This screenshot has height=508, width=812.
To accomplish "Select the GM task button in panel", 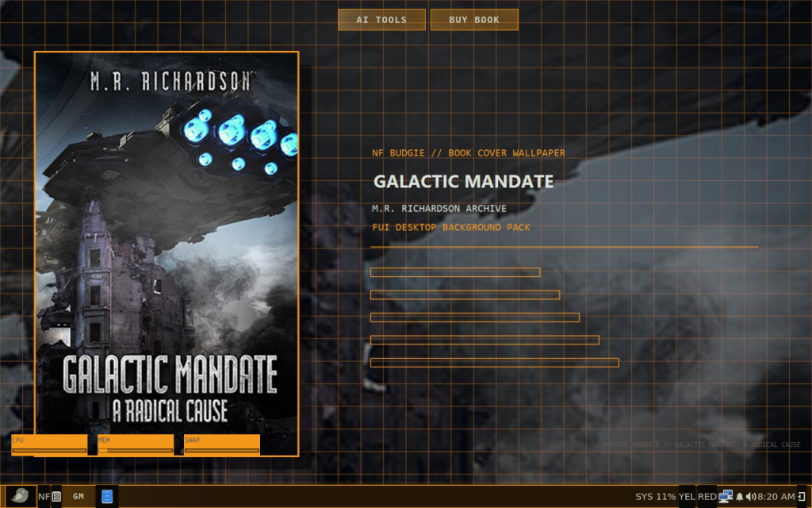I will [79, 496].
